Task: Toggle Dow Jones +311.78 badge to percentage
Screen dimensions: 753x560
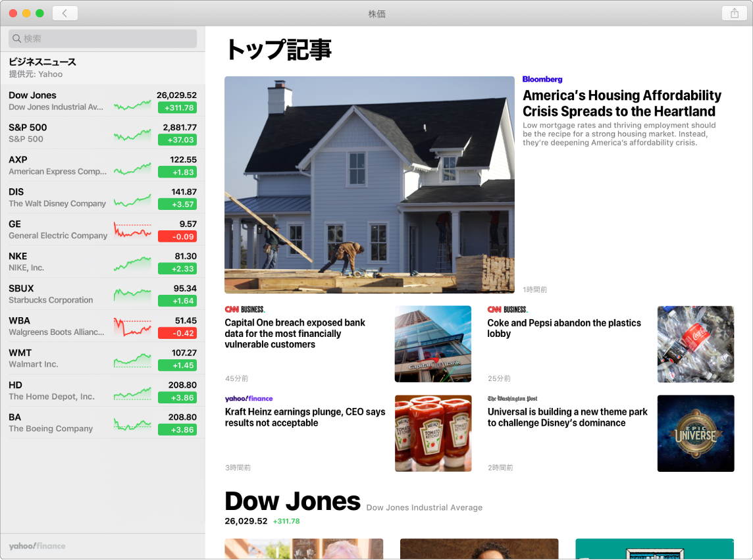Action: 177,109
